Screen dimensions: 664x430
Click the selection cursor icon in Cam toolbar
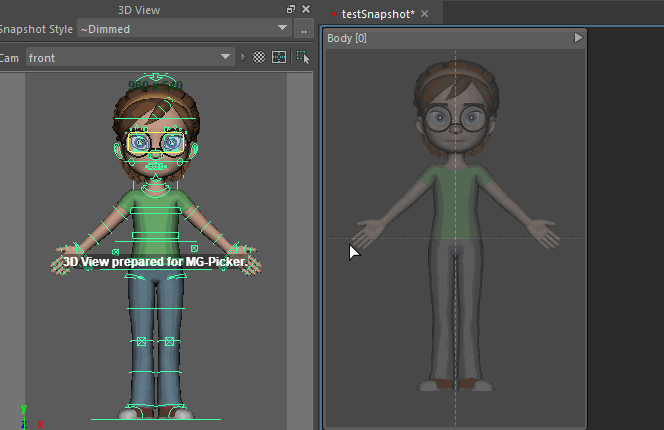coord(302,58)
